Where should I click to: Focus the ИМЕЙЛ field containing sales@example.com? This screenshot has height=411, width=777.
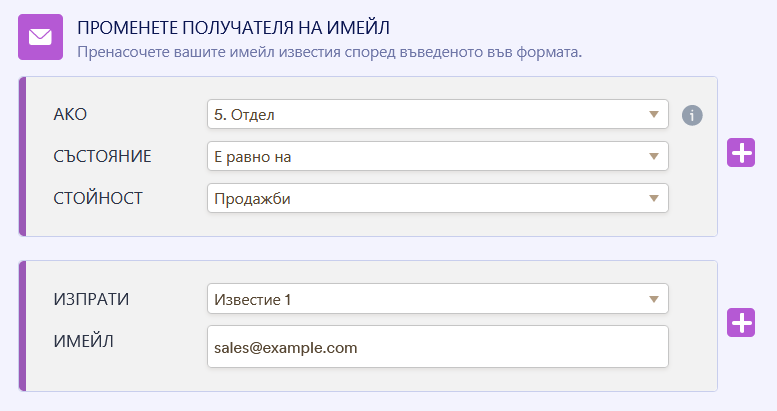tap(437, 347)
